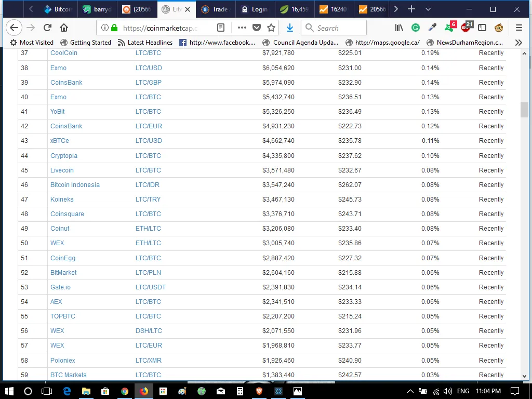
Task: Open the Facebook bookmark
Action: tap(217, 43)
